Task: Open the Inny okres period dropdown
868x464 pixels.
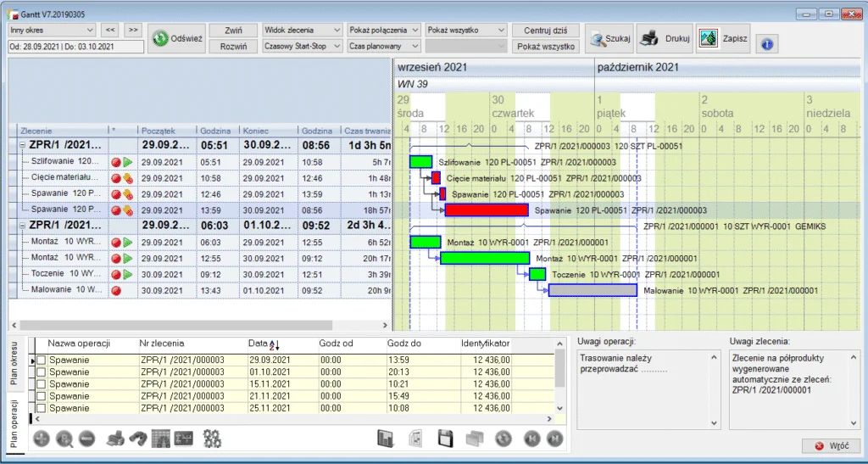Action: 52,30
